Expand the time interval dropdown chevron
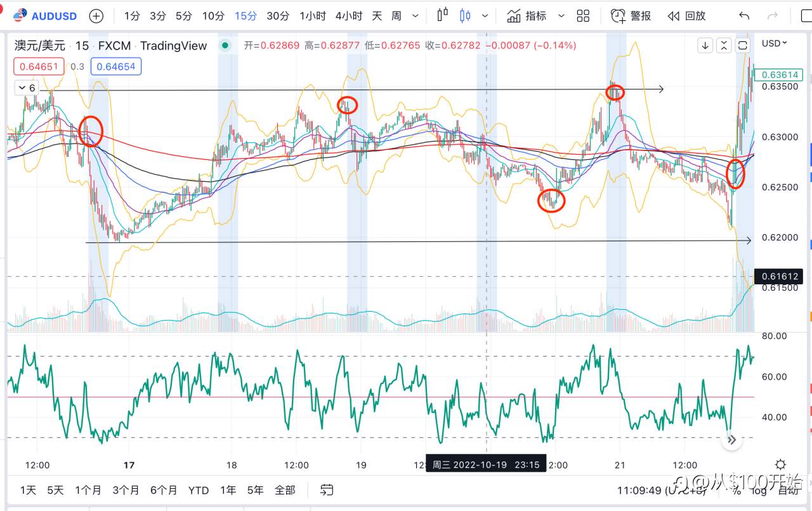This screenshot has height=511, width=812. tap(416, 16)
